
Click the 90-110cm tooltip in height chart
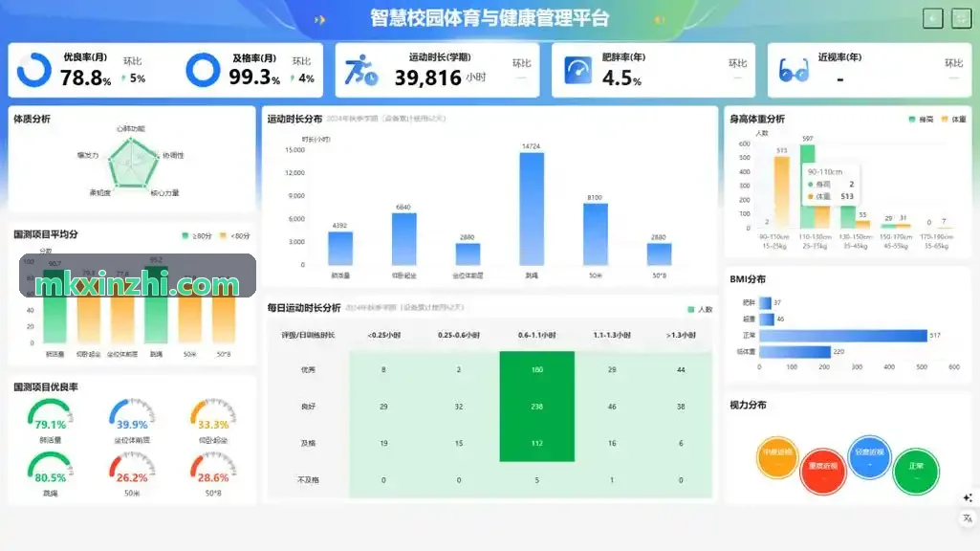[x=831, y=184]
